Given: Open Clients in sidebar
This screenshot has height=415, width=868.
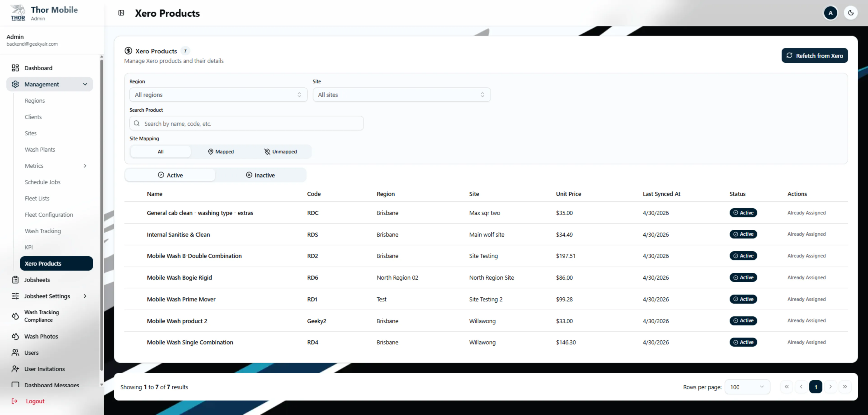Looking at the screenshot, I should (33, 117).
